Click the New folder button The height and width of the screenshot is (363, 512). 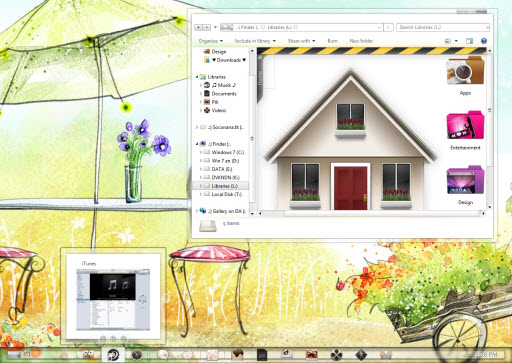tap(361, 41)
